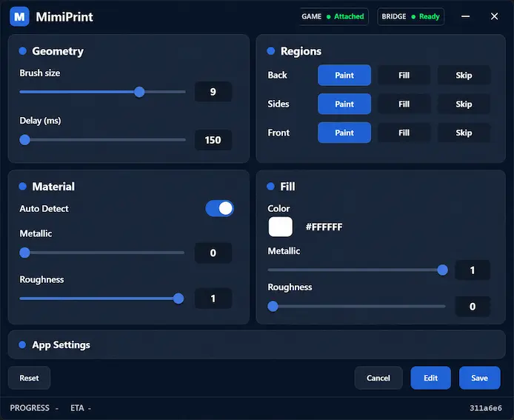Set Back region to Skip
Viewport: 514px width, 420px height.
coord(464,75)
